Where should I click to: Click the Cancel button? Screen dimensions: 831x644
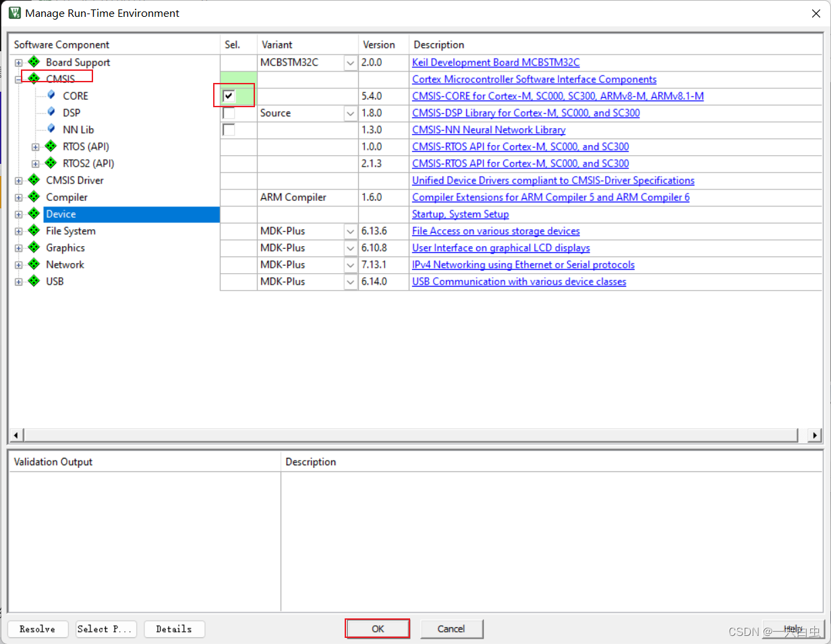pyautogui.click(x=451, y=628)
